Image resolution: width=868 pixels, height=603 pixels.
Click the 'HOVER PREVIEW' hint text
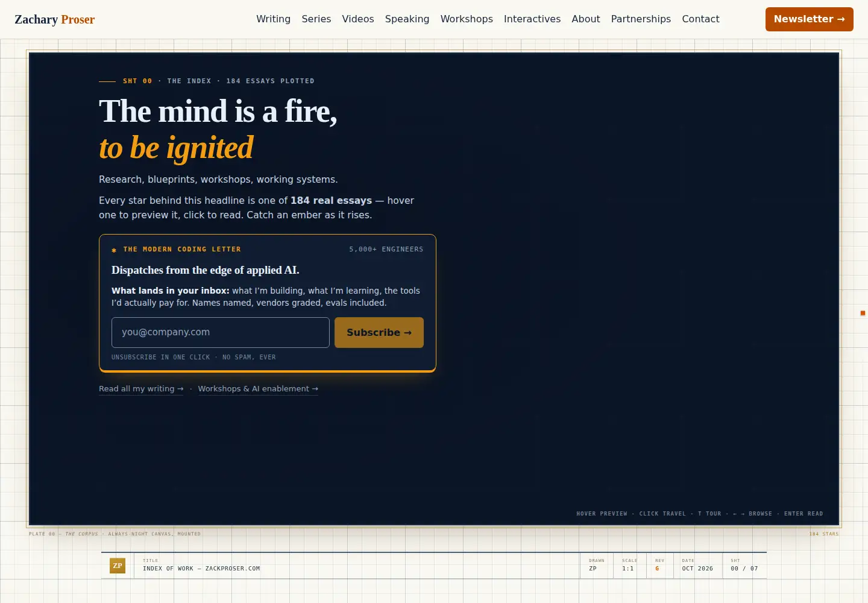pyautogui.click(x=602, y=514)
